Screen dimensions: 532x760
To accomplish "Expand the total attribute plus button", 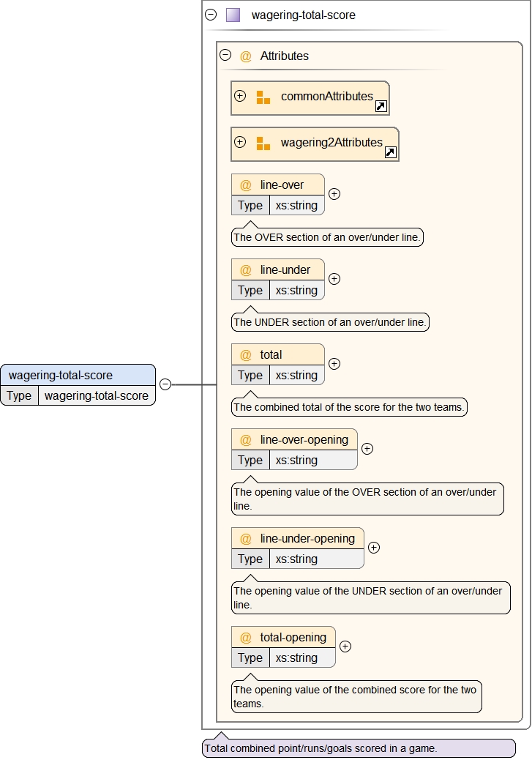I will (x=334, y=364).
